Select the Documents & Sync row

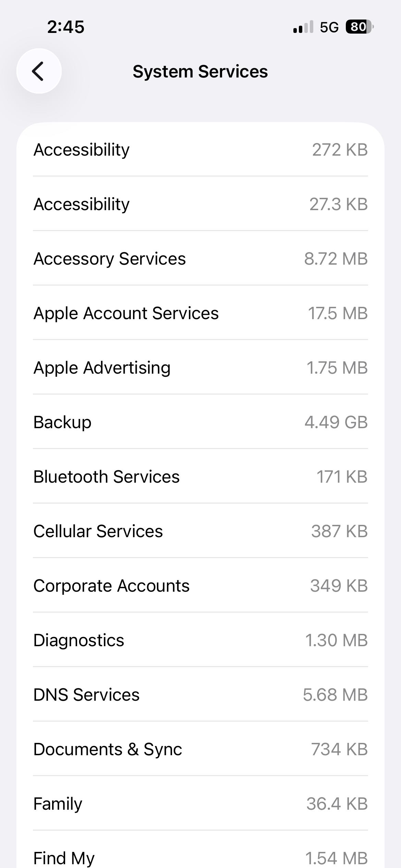200,749
